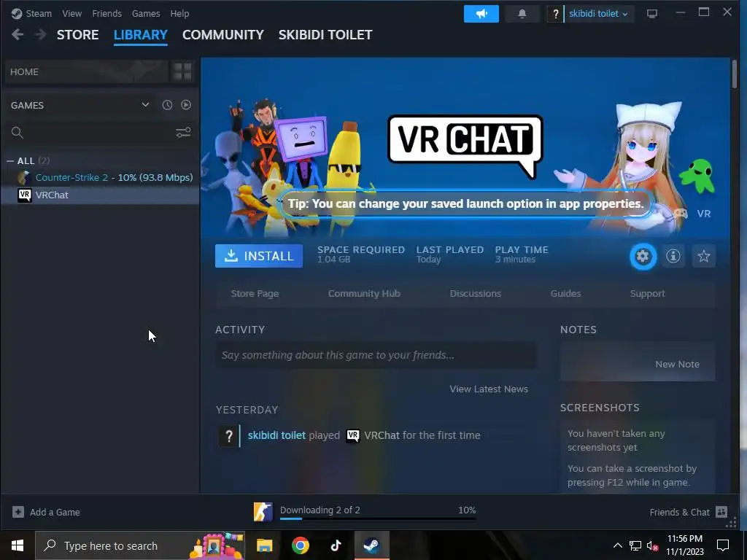This screenshot has width=747, height=560.
Task: Toggle collections grid view icon
Action: pos(182,72)
